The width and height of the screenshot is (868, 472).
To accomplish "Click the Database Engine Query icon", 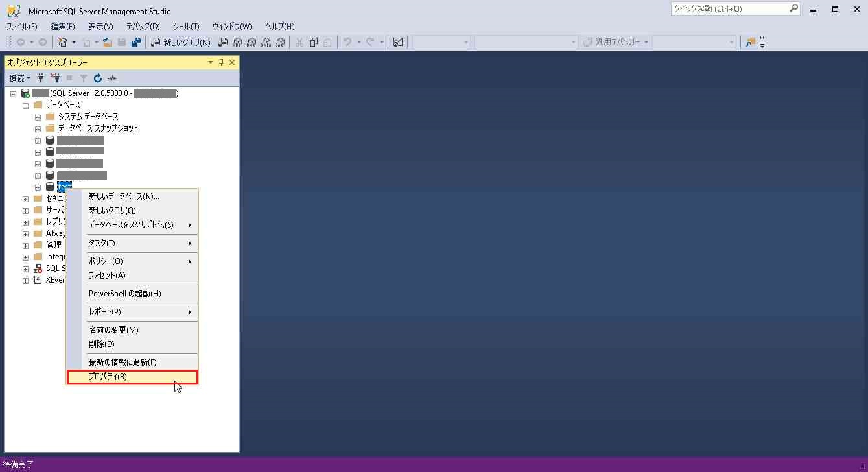I will (x=223, y=42).
